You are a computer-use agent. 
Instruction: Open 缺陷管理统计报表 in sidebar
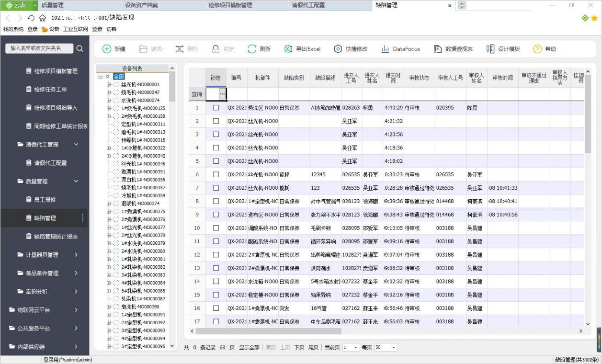pyautogui.click(x=56, y=236)
